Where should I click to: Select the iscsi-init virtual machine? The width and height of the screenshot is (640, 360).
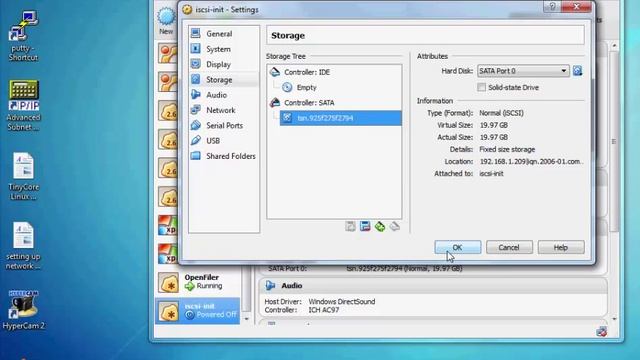pos(198,311)
